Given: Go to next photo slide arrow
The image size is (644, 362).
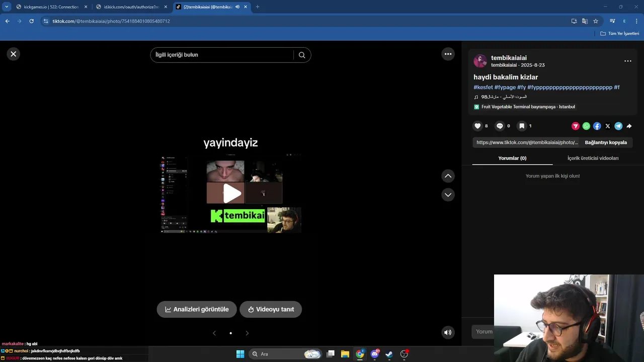Looking at the screenshot, I should pyautogui.click(x=247, y=333).
